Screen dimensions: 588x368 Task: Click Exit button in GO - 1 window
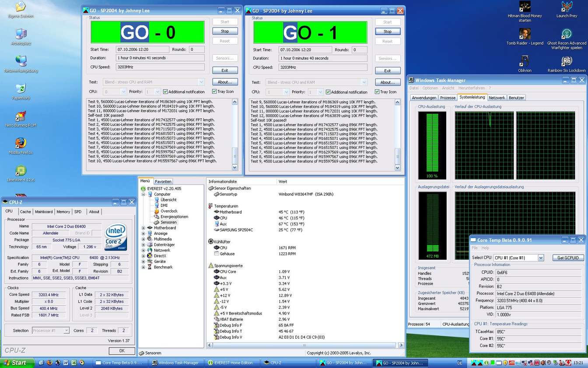coord(388,71)
